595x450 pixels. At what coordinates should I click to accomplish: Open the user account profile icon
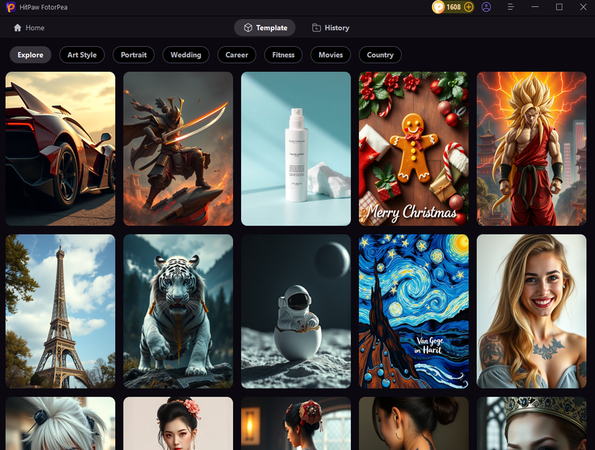tap(486, 7)
